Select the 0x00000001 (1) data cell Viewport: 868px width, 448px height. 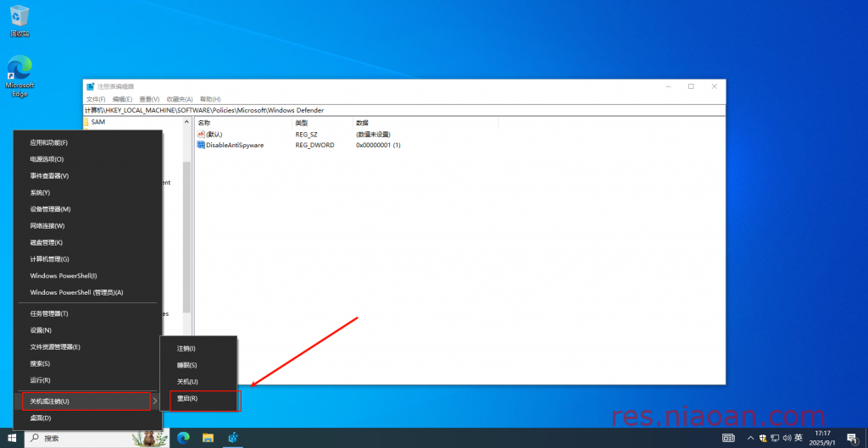pyautogui.click(x=378, y=146)
